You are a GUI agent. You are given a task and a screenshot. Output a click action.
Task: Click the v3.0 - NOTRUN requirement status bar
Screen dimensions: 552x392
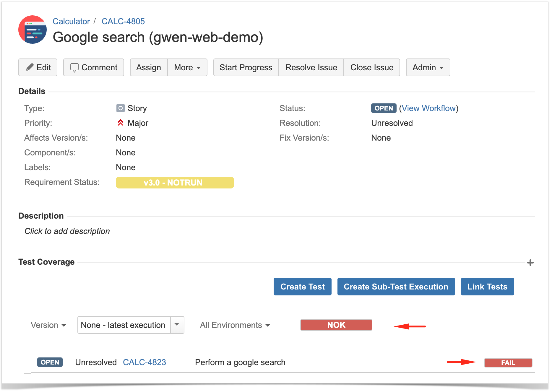click(x=175, y=183)
